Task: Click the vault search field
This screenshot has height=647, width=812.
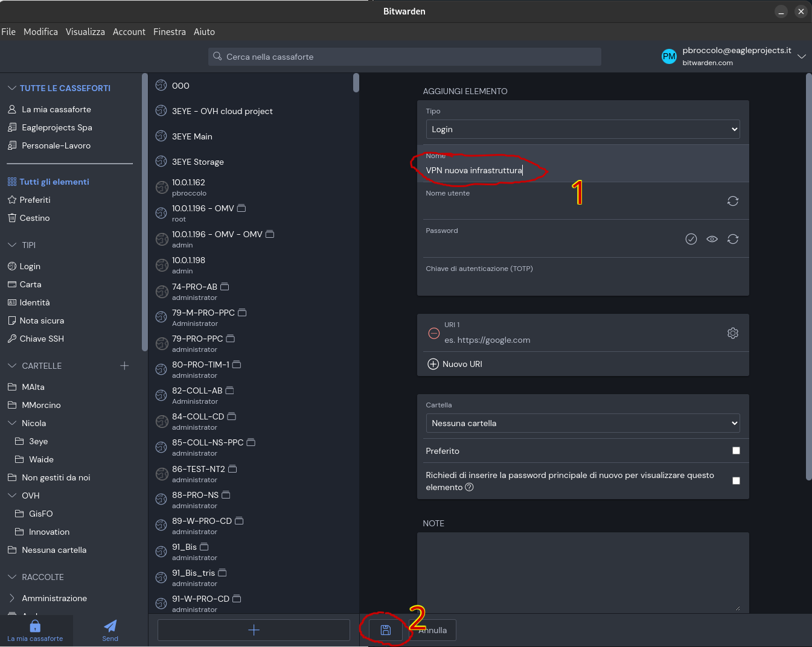Action: [404, 57]
